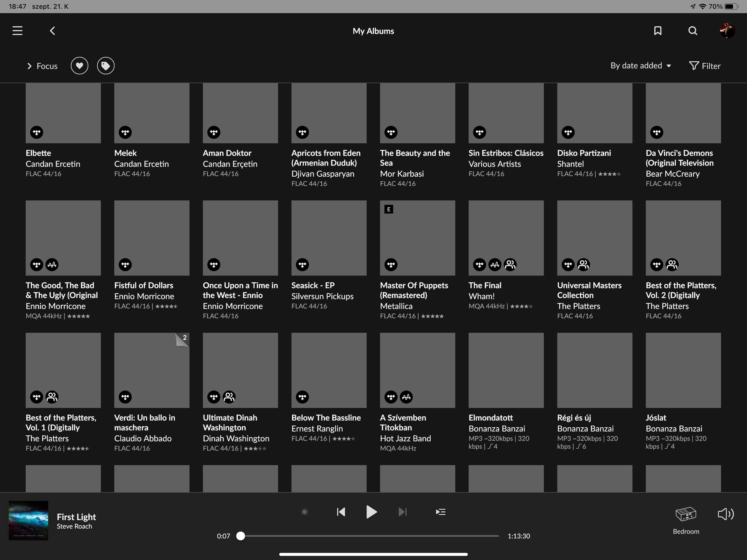The height and width of the screenshot is (560, 747).
Task: Skip to the next track
Action: pos(403,512)
